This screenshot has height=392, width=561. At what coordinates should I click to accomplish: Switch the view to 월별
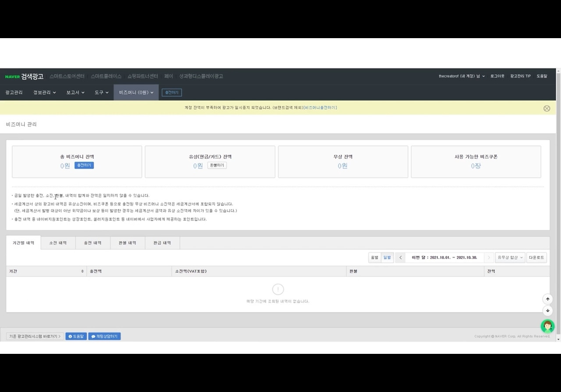(x=374, y=257)
